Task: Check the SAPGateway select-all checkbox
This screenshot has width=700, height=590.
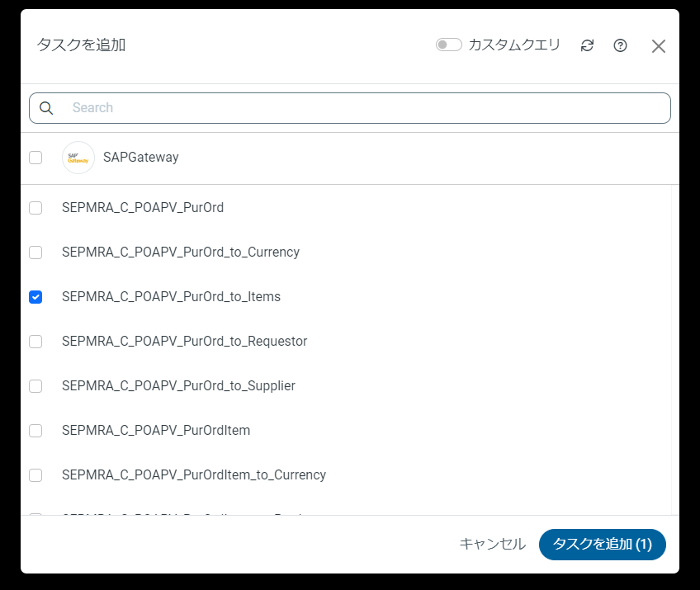Action: click(35, 158)
